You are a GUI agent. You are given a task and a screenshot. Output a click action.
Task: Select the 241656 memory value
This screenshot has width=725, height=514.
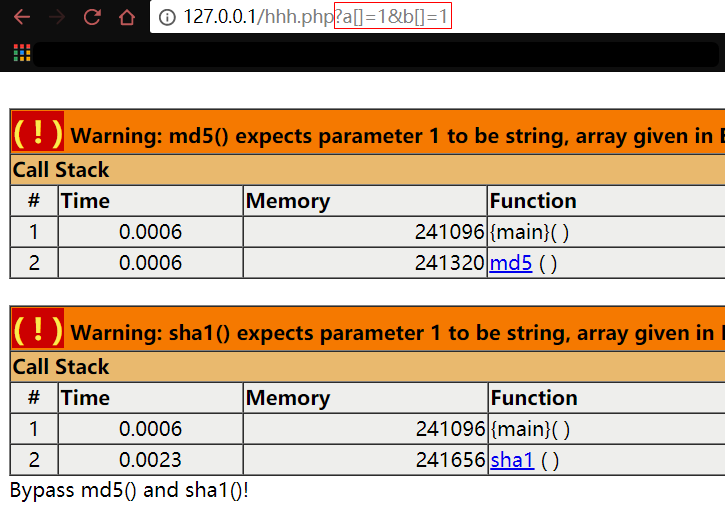450,461
